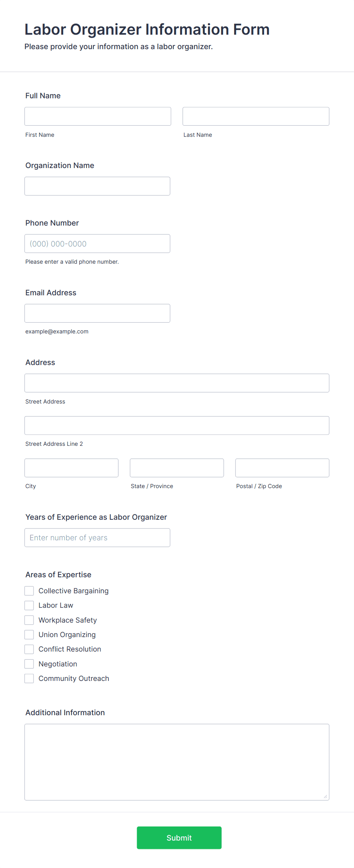Click the Additional Information text area

177,762
